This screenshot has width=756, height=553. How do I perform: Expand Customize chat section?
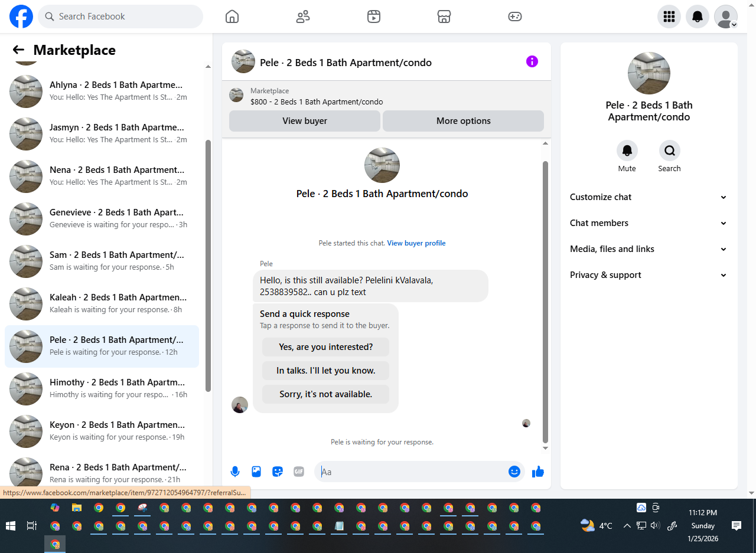click(x=649, y=197)
